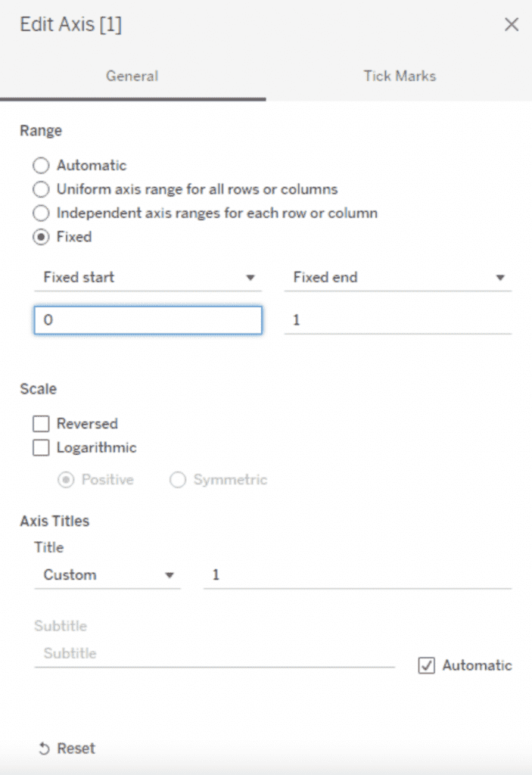Select the Positive scale option
The width and height of the screenshot is (532, 775).
(x=66, y=480)
